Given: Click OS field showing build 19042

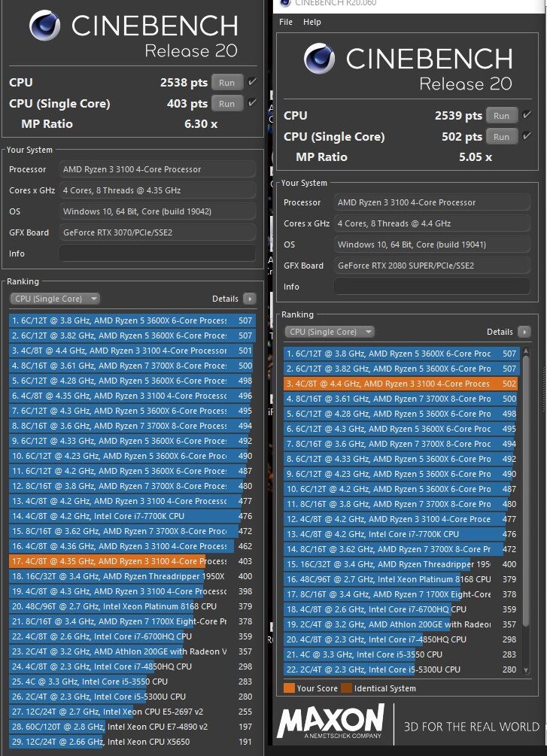Looking at the screenshot, I should [x=157, y=211].
